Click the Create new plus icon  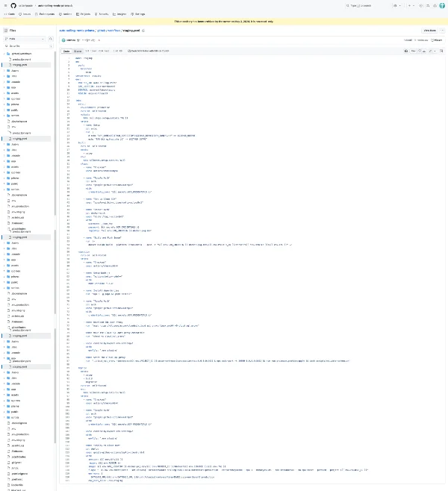pyautogui.click(x=409, y=6)
